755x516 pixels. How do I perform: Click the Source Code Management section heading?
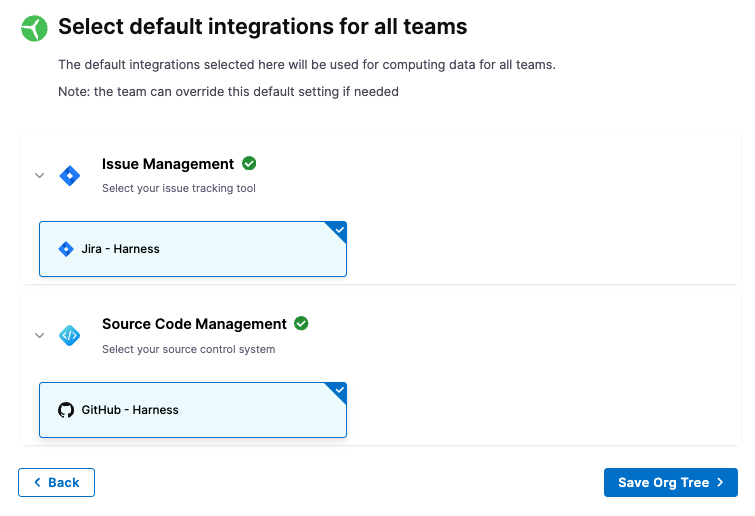point(194,324)
